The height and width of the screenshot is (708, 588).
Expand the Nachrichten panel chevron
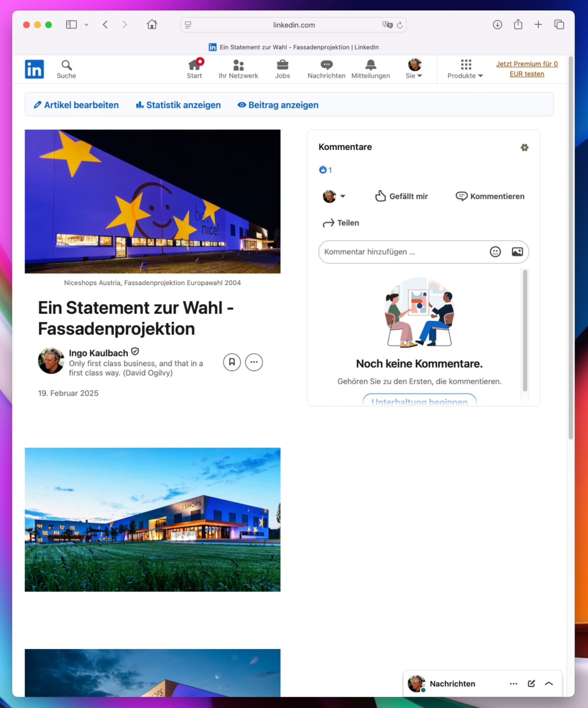[x=549, y=684]
